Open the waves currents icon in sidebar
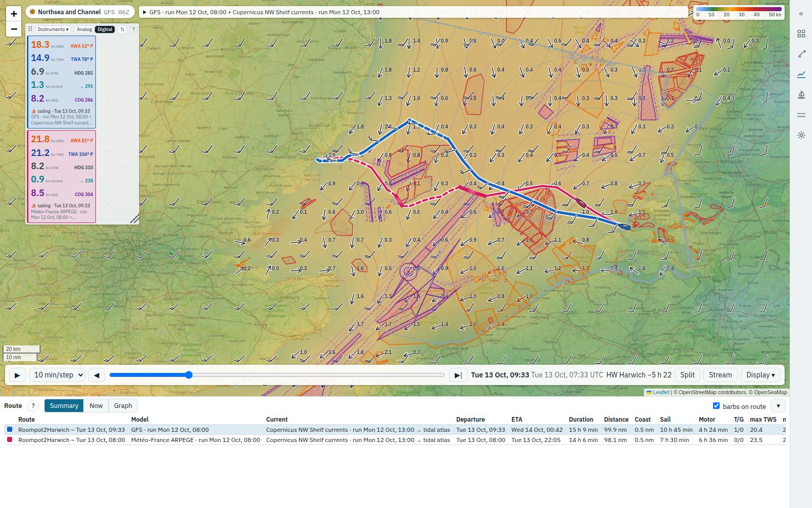Viewport: 812px width, 508px height. tap(801, 115)
